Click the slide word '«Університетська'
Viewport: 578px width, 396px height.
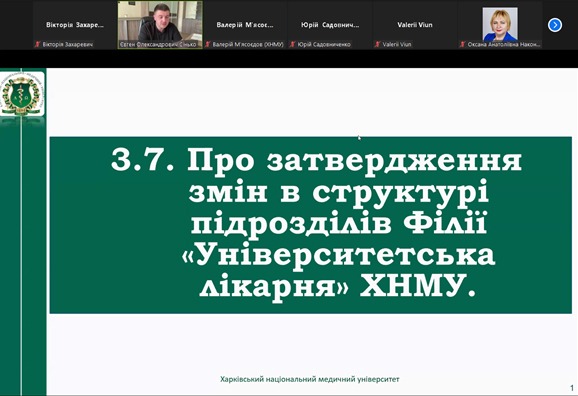pyautogui.click(x=338, y=255)
